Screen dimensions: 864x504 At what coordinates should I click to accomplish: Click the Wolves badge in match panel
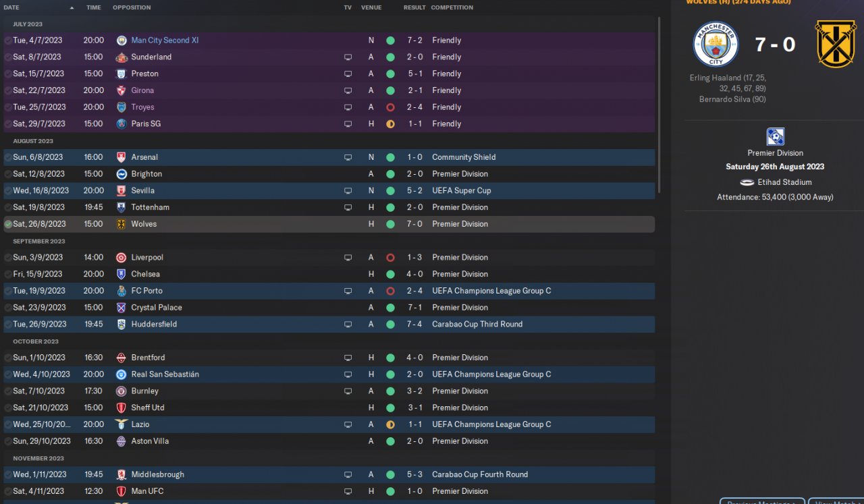[x=836, y=45]
